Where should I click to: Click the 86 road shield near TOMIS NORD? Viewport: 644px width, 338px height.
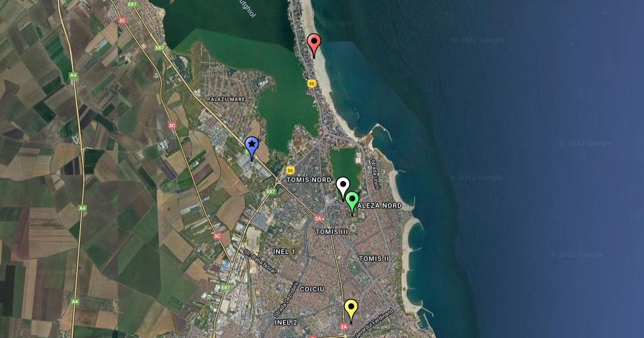pyautogui.click(x=290, y=170)
